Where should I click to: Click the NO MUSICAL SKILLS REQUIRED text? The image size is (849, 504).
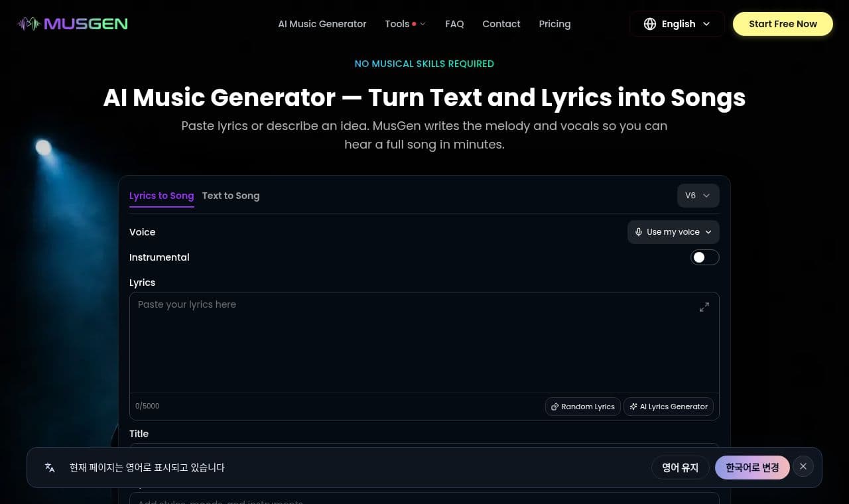click(x=424, y=64)
